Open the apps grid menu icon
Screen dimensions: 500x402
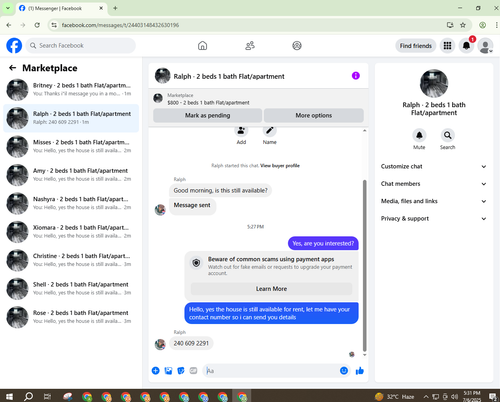447,46
